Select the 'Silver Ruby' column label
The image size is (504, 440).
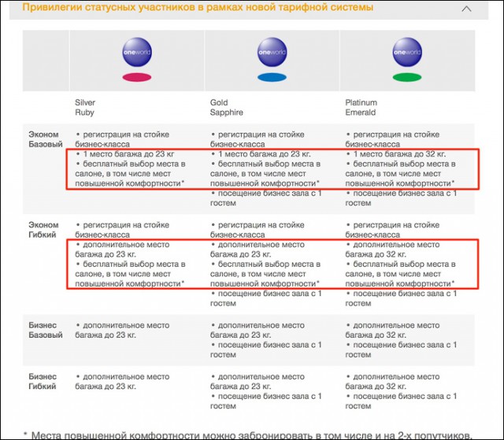click(x=85, y=108)
